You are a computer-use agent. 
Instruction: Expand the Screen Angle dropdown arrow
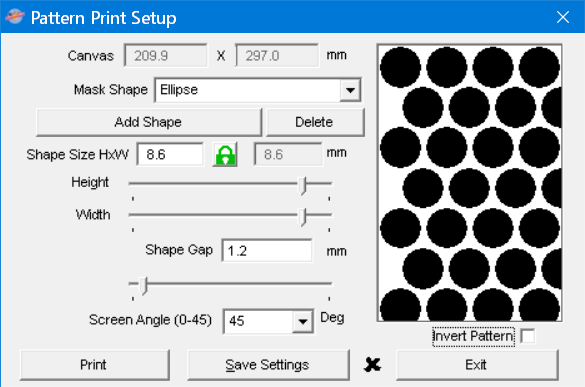tap(303, 321)
